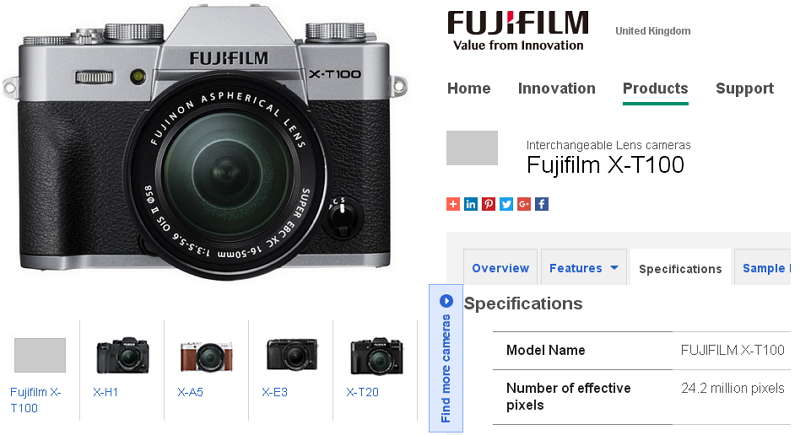
Task: Share via the Pinterest icon
Action: [488, 204]
